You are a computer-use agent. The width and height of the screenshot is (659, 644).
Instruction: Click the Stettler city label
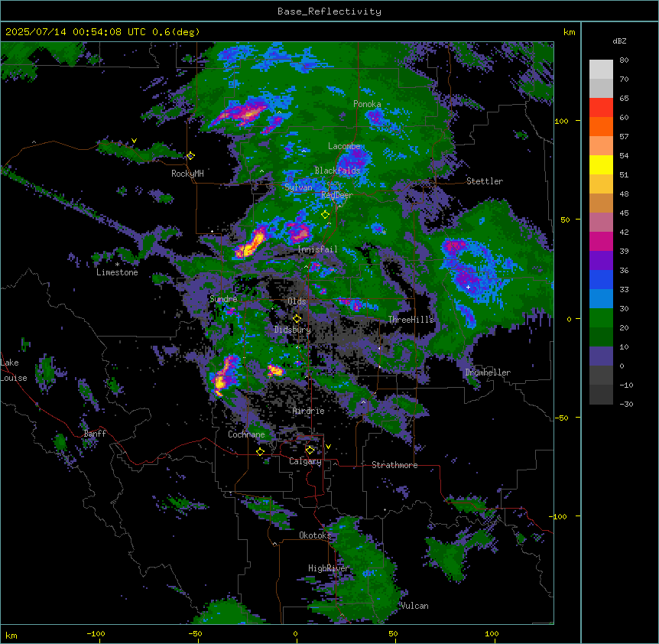coord(485,181)
